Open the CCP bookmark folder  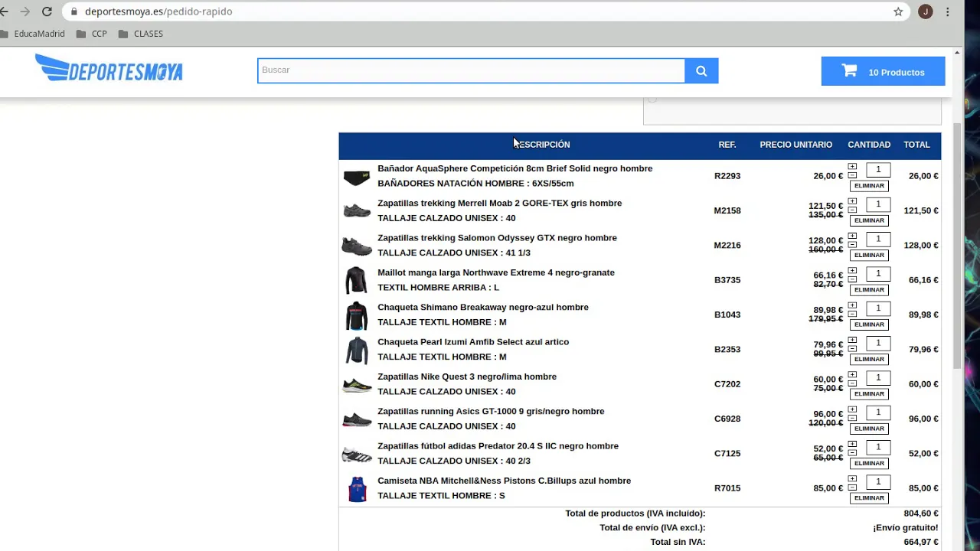[92, 34]
